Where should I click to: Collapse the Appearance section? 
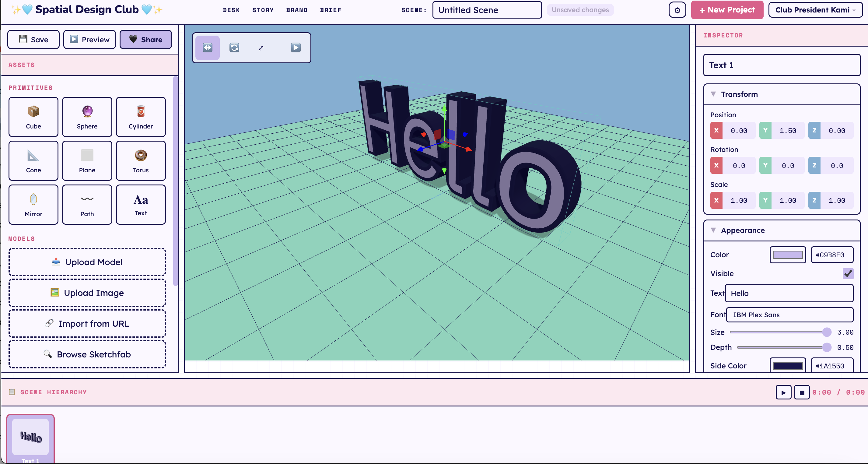point(713,230)
